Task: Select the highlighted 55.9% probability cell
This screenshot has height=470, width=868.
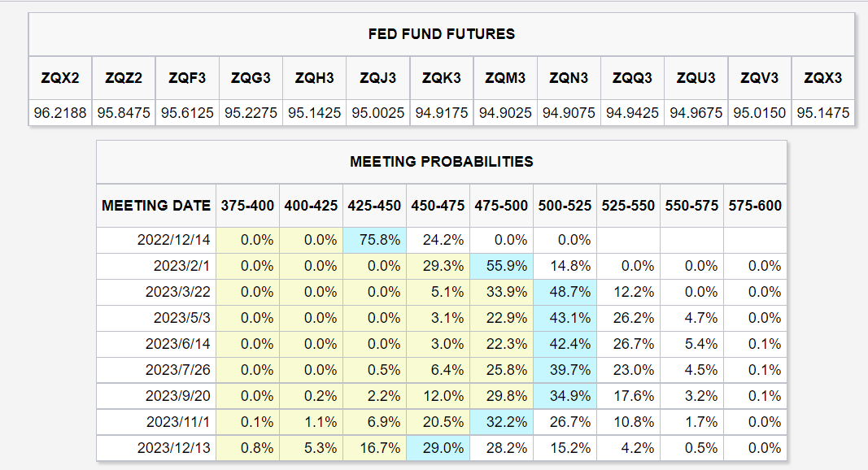Action: pos(501,266)
